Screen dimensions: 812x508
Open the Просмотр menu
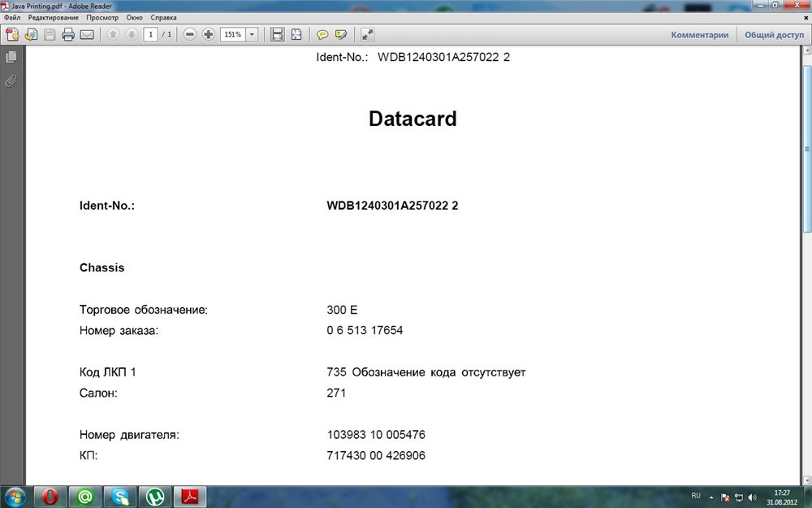coord(102,17)
